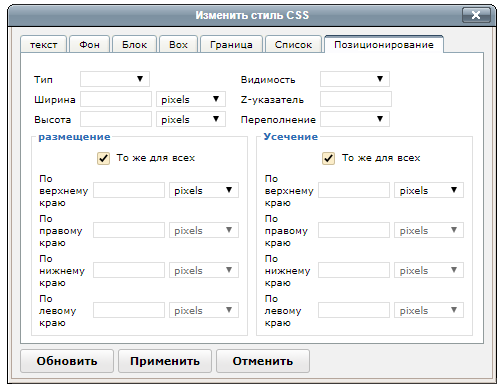
Task: Focus размещение По верхнему краю input
Action: click(x=129, y=190)
